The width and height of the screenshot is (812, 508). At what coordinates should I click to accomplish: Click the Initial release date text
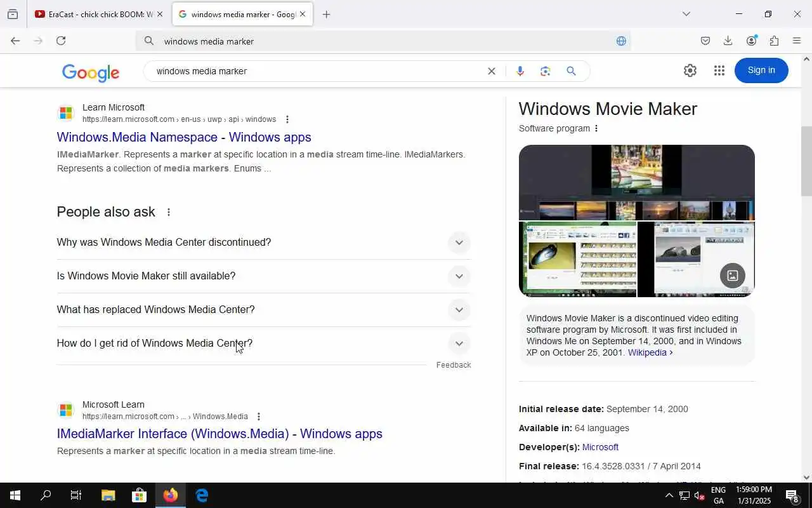coord(603,409)
